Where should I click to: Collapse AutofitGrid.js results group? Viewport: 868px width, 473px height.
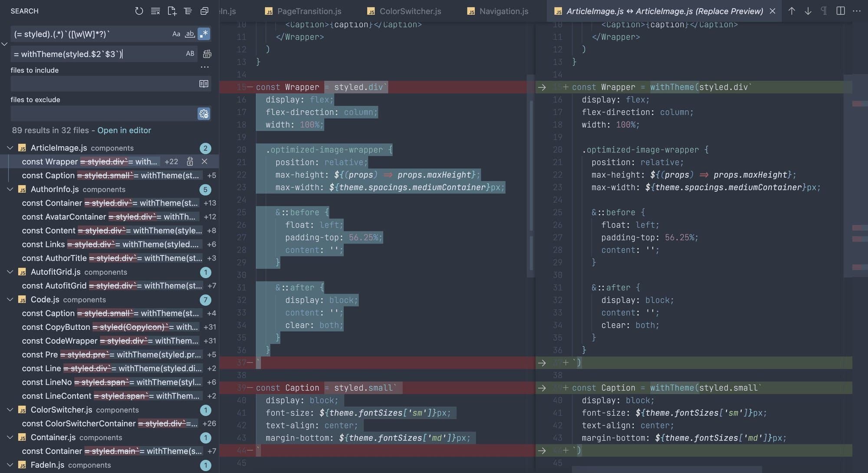[x=10, y=272]
